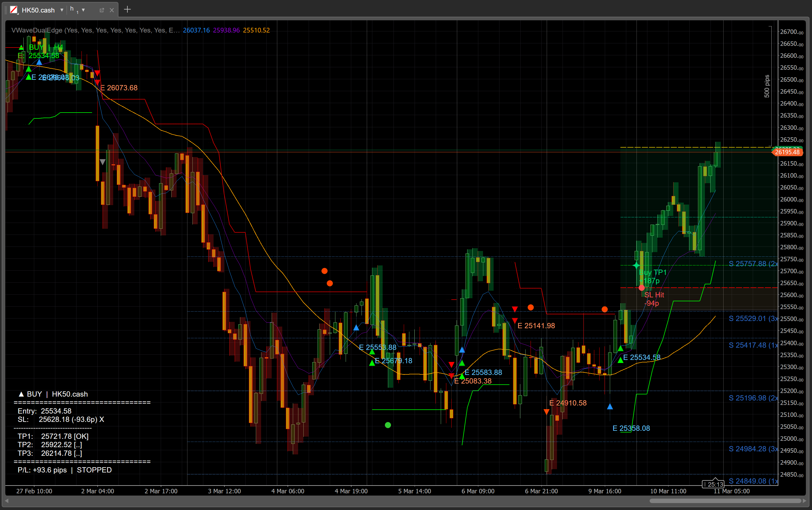
Task: Click the scrollbar right arrow
Action: [804, 501]
